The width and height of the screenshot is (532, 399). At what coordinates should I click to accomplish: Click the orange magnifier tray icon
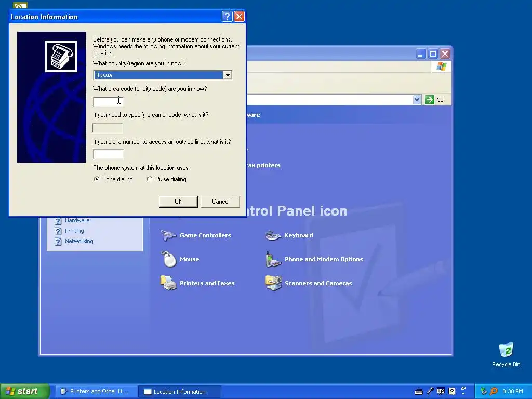tap(494, 391)
